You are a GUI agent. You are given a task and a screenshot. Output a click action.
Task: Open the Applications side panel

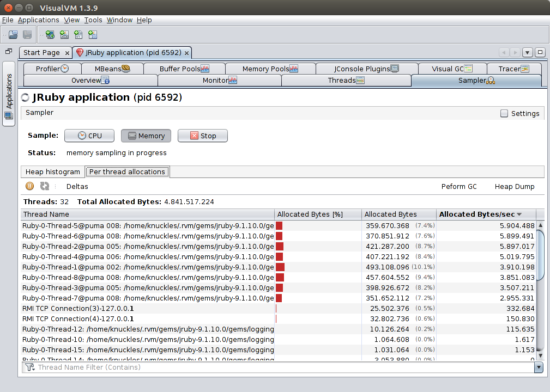click(x=9, y=94)
